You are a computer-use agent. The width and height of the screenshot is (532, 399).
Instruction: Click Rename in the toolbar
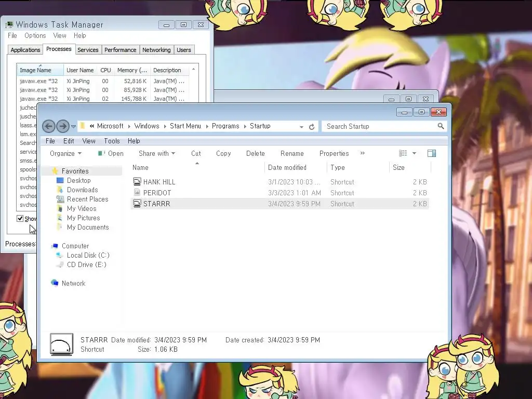tap(292, 153)
